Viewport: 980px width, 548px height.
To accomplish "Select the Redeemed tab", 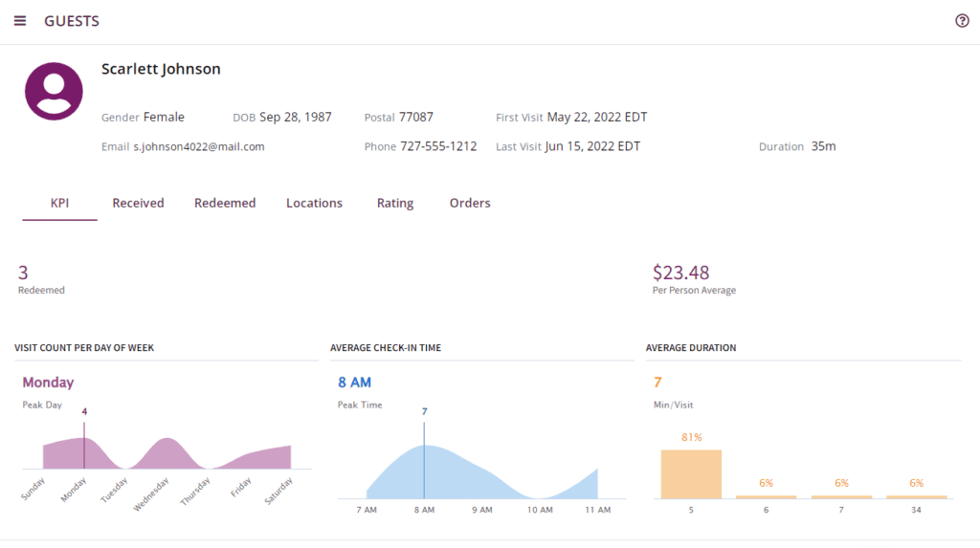I will pyautogui.click(x=225, y=203).
